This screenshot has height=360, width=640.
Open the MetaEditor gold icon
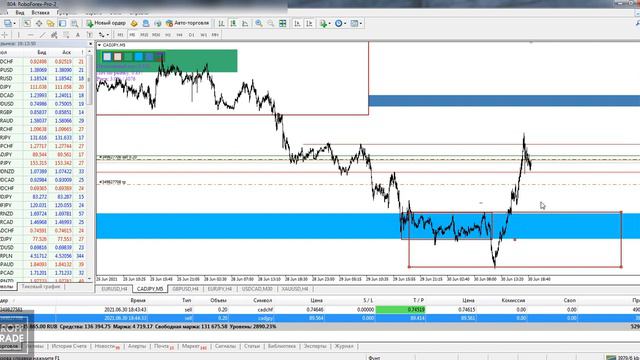pos(134,24)
